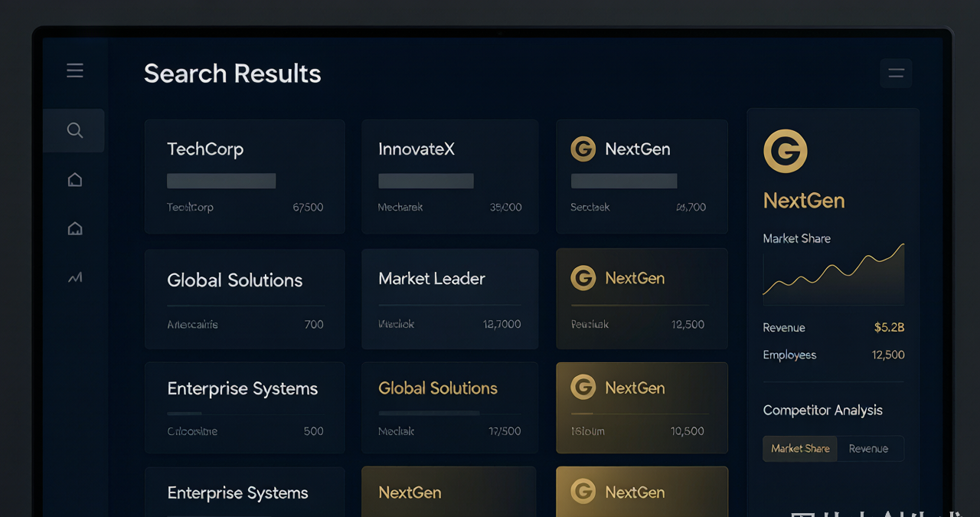Image resolution: width=980 pixels, height=517 pixels.
Task: Open Enterprise Systems card showing 500
Action: (x=245, y=407)
